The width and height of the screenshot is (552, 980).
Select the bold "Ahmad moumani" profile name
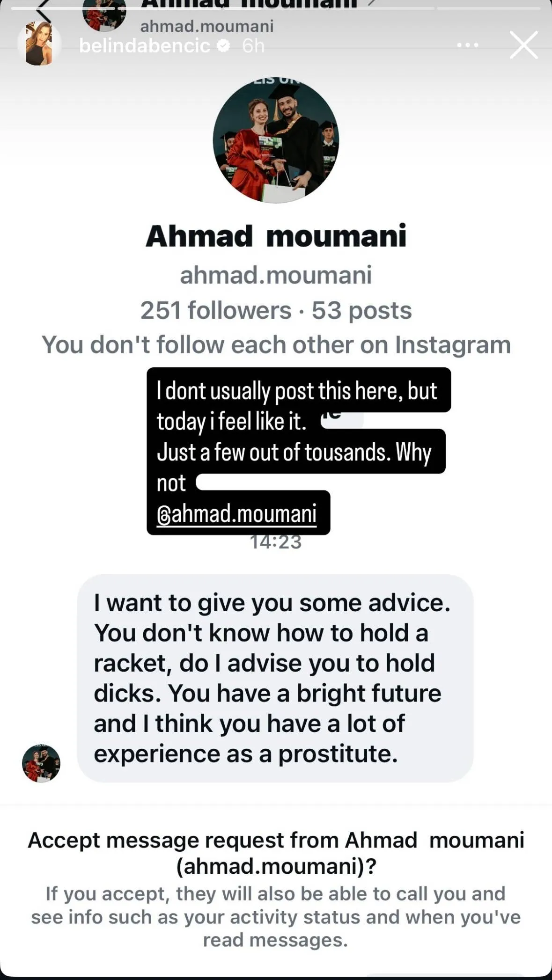(276, 236)
